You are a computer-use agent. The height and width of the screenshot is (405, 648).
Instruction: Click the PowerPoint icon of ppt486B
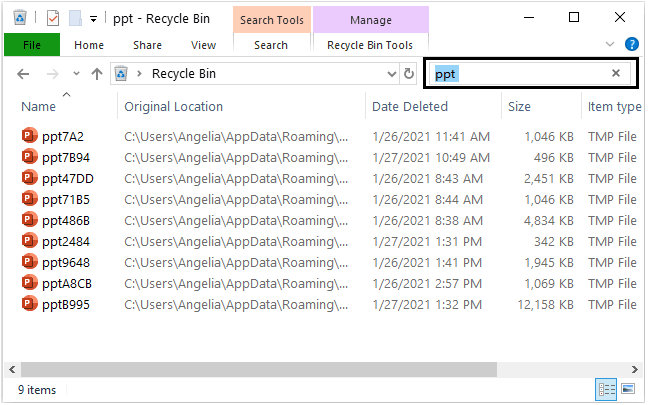pyautogui.click(x=29, y=220)
